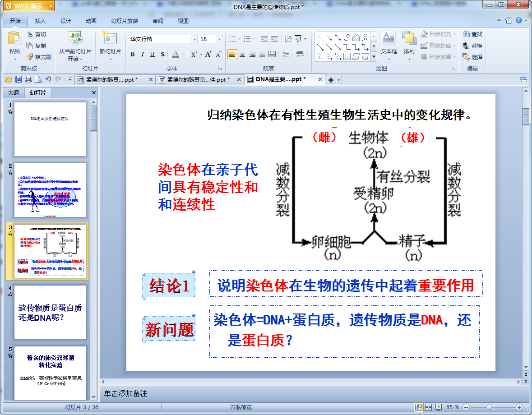This screenshot has height=415, width=532.
Task: Add new document tab with plus button
Action: [331, 80]
